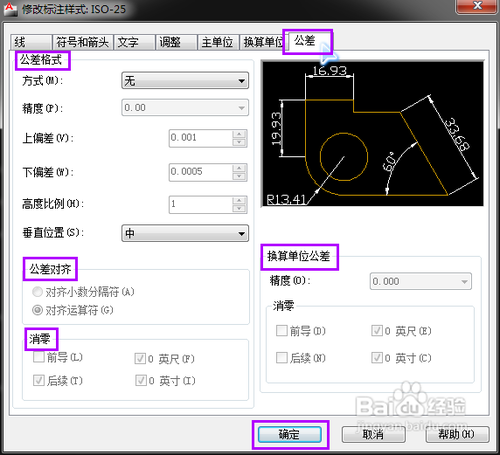Click the 下偏差 value field
Image resolution: width=500 pixels, height=455 pixels.
200,172
